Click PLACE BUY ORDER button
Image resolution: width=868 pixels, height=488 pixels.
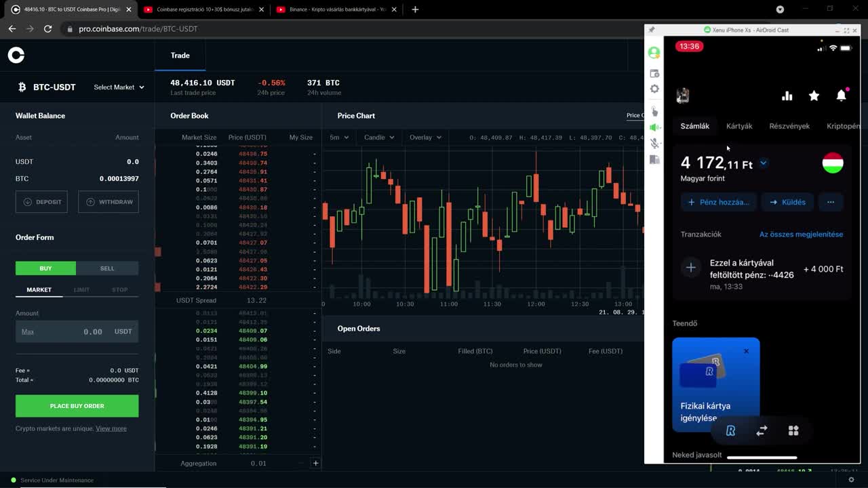[77, 406]
